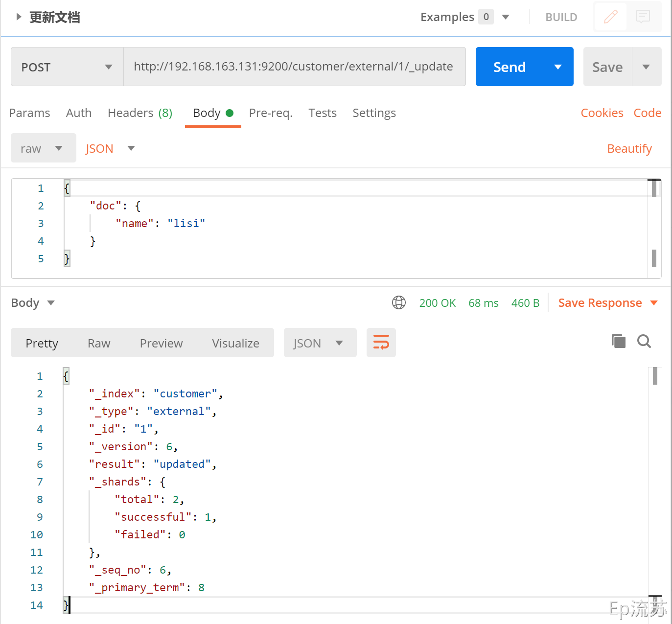The height and width of the screenshot is (624, 672).
Task: Click the Send button
Action: pyautogui.click(x=509, y=67)
